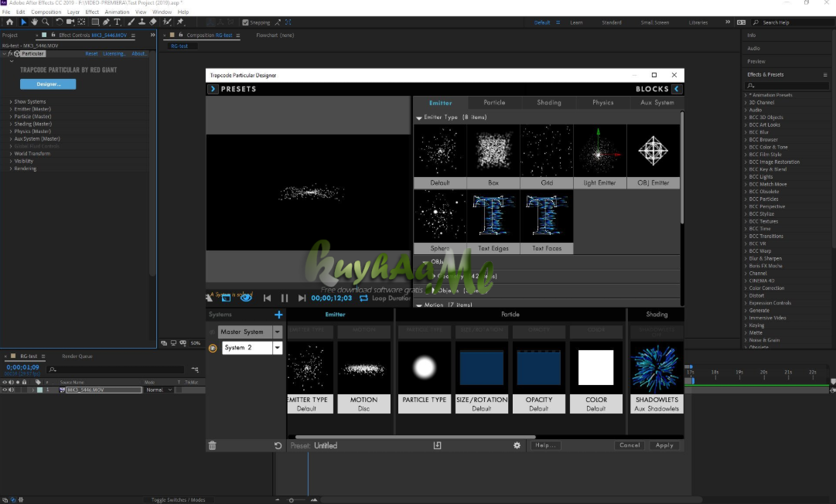Switch to the Particle tab in Designer
This screenshot has width=836, height=504.
click(x=494, y=103)
